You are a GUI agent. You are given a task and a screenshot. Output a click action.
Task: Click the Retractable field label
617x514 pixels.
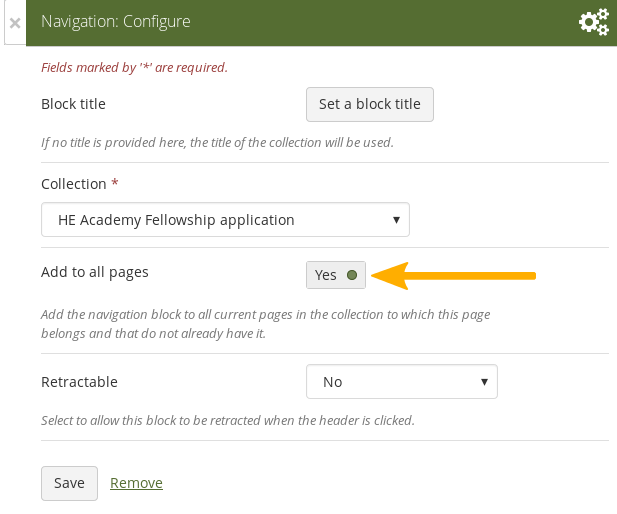79,381
